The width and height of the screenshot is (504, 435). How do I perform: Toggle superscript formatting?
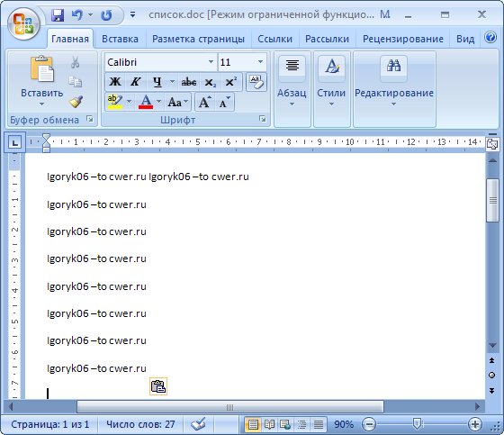[230, 82]
